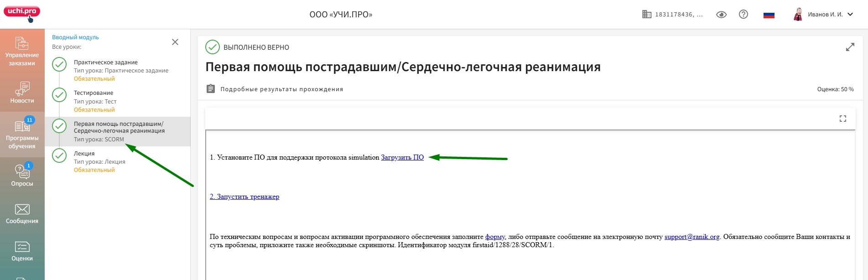Select the Практическое задание lesson
The width and height of the screenshot is (868, 280).
tap(106, 62)
